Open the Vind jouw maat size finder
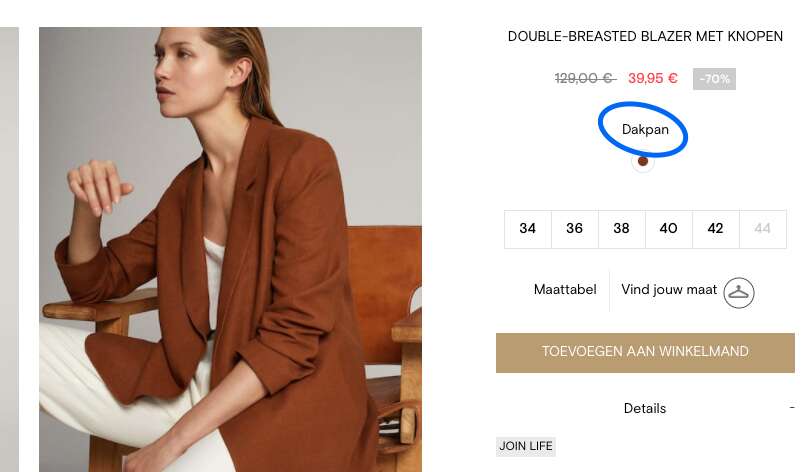Image resolution: width=805 pixels, height=472 pixels. point(669,290)
